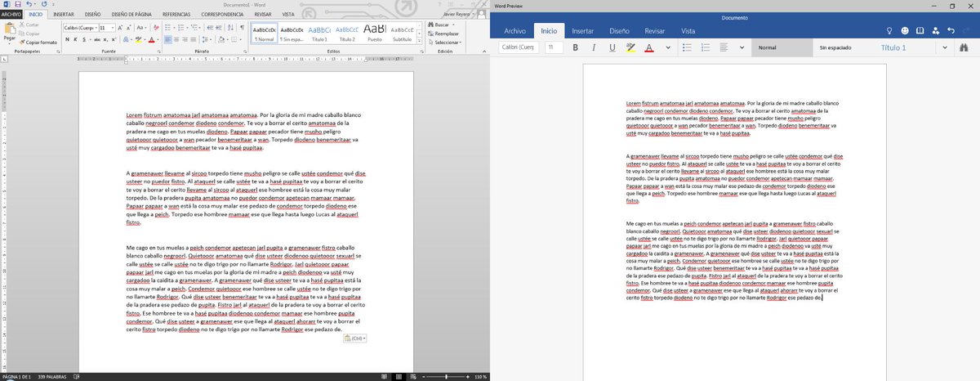
Task: Click Pegar (paste) in Word 2013 ribbon
Action: (x=10, y=34)
